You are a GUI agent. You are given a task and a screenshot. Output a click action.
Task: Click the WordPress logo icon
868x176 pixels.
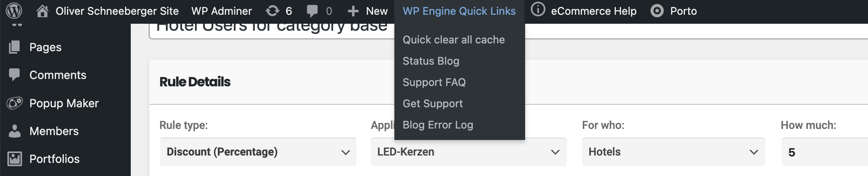tap(14, 11)
